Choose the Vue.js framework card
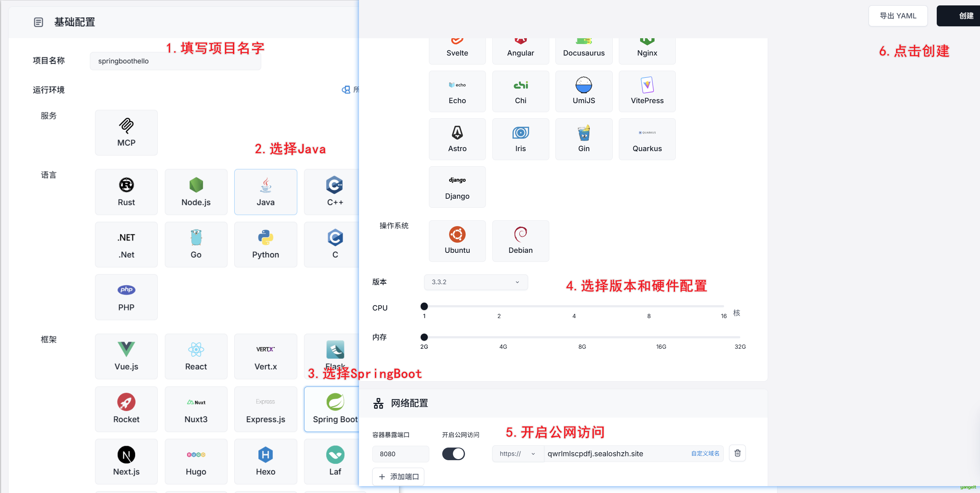This screenshot has height=493, width=980. pos(126,356)
